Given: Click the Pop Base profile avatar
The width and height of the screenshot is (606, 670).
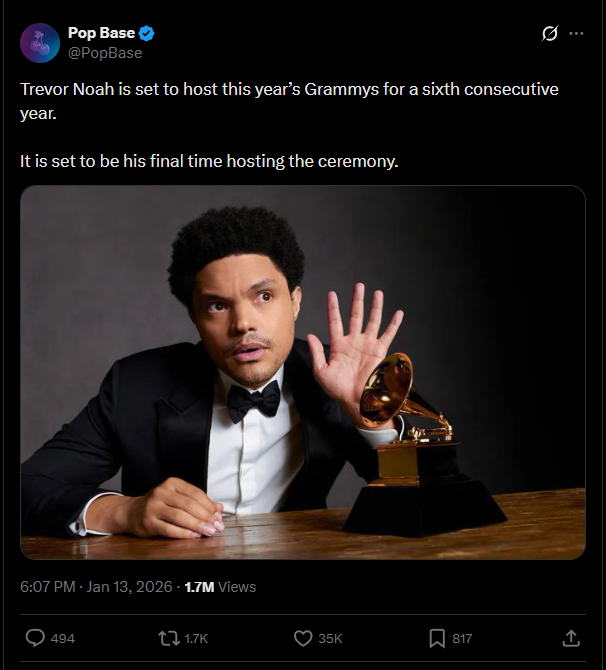Looking at the screenshot, I should [x=38, y=42].
